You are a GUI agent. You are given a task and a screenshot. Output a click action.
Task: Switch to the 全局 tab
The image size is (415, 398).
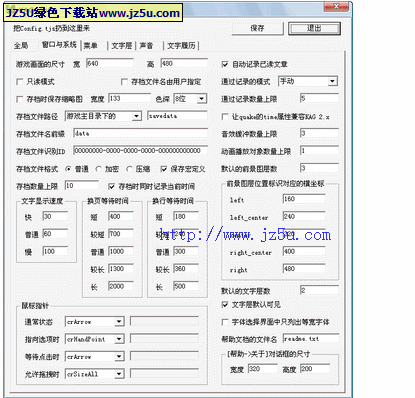tap(21, 46)
